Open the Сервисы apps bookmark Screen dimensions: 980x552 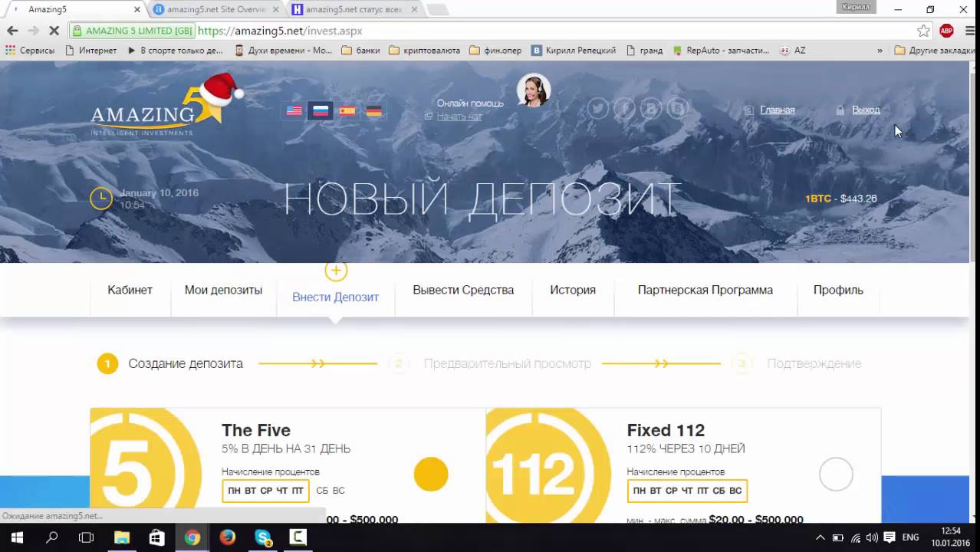(x=31, y=51)
